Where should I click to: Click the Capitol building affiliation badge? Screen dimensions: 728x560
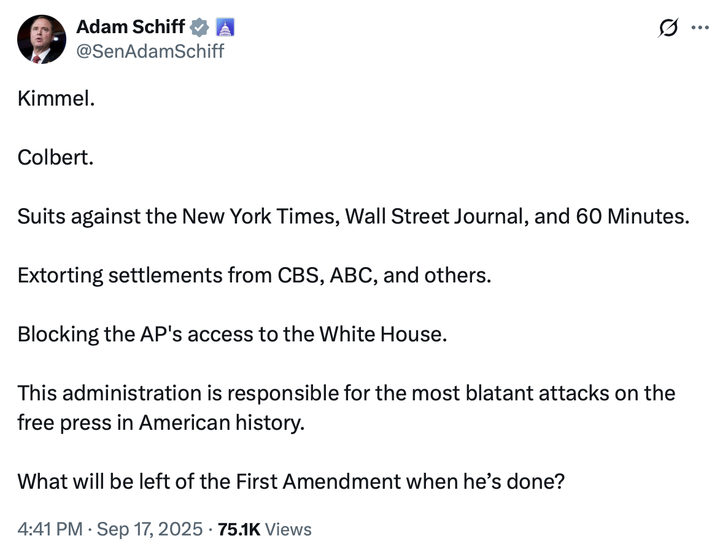225,28
